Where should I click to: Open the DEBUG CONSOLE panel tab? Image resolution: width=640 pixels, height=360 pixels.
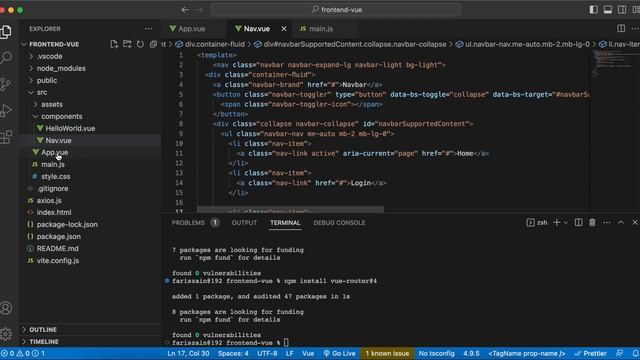click(339, 222)
